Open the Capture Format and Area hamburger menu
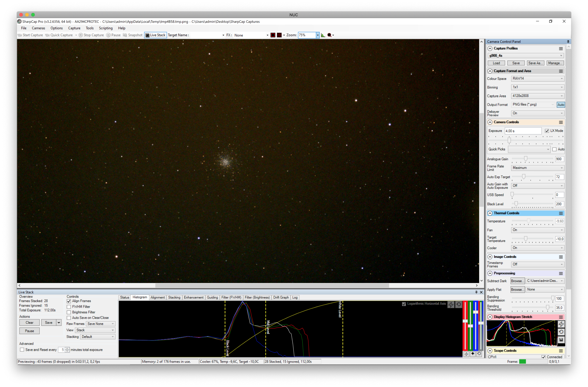The image size is (588, 387). tap(561, 71)
